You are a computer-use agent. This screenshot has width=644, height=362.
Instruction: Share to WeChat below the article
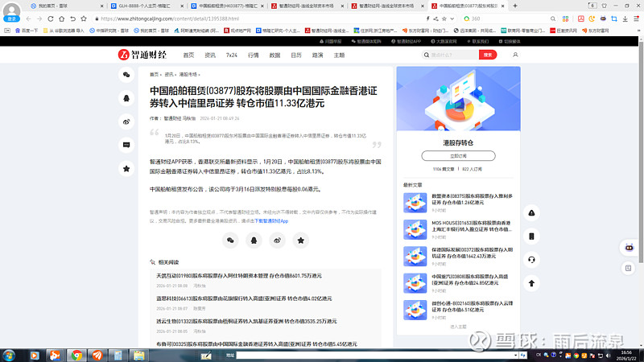(230, 241)
